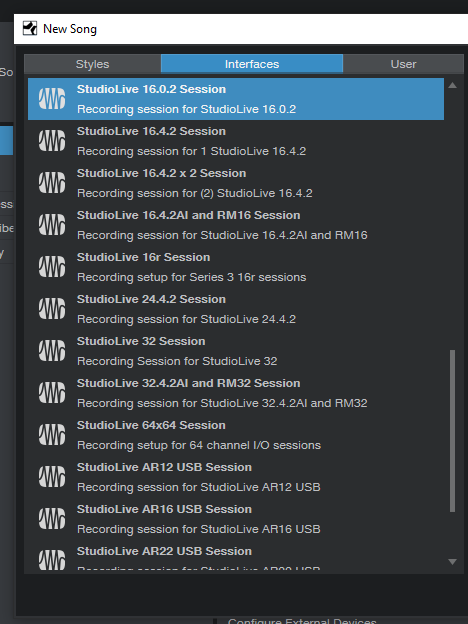Open Configure External Devices link
468x624 pixels.
pyautogui.click(x=302, y=621)
